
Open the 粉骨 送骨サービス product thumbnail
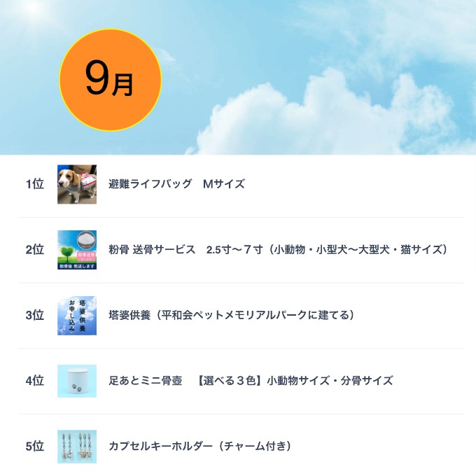click(77, 250)
